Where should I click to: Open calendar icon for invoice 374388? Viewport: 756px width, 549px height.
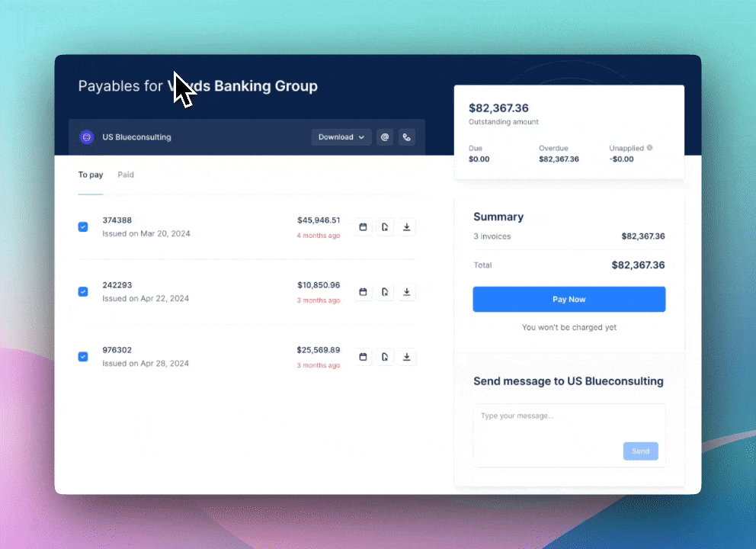[x=363, y=227]
